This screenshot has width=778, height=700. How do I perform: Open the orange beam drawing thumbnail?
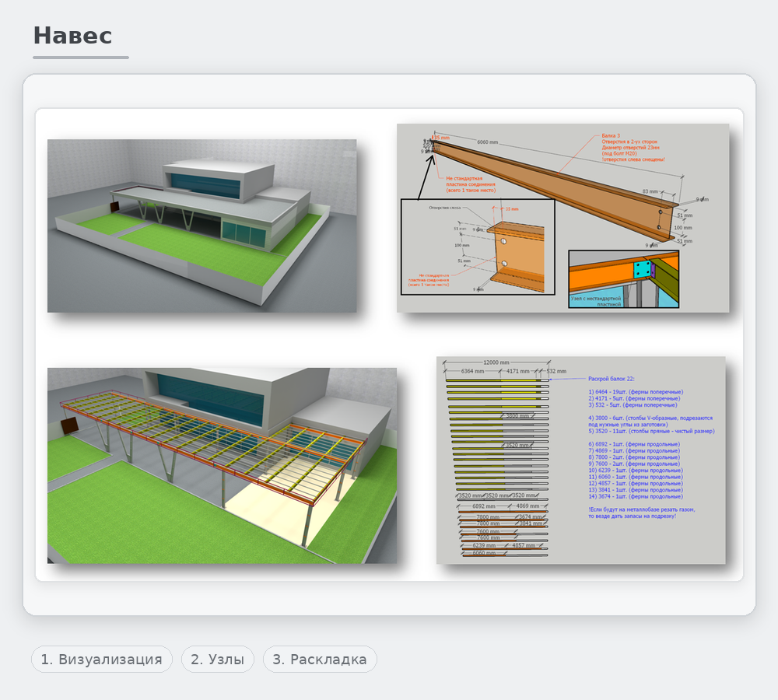tap(562, 218)
